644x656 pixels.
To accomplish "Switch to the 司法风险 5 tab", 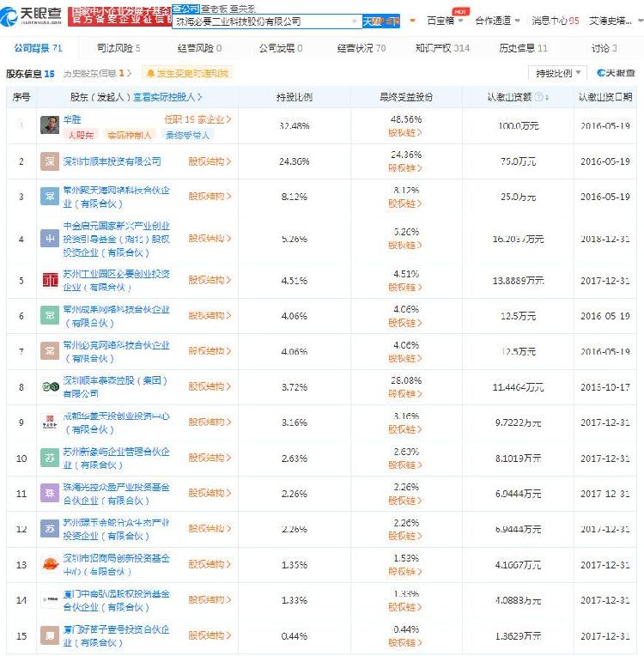I will coord(118,48).
